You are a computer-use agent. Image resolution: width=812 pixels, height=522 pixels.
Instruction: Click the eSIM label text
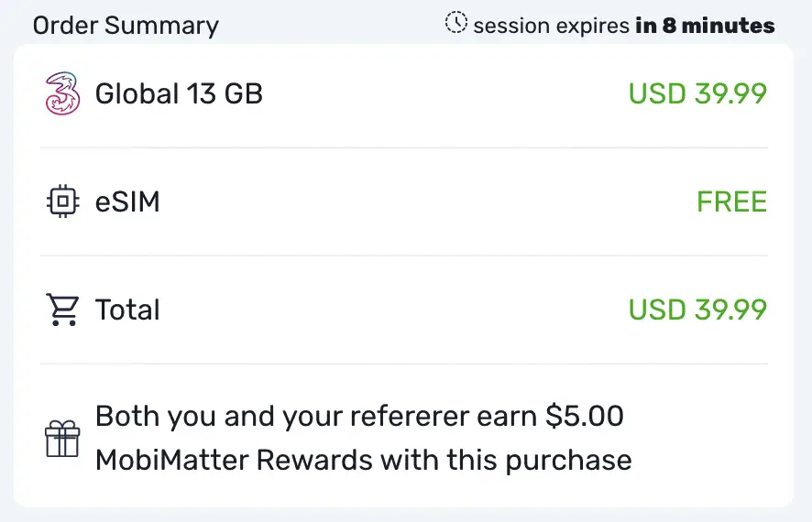click(127, 201)
